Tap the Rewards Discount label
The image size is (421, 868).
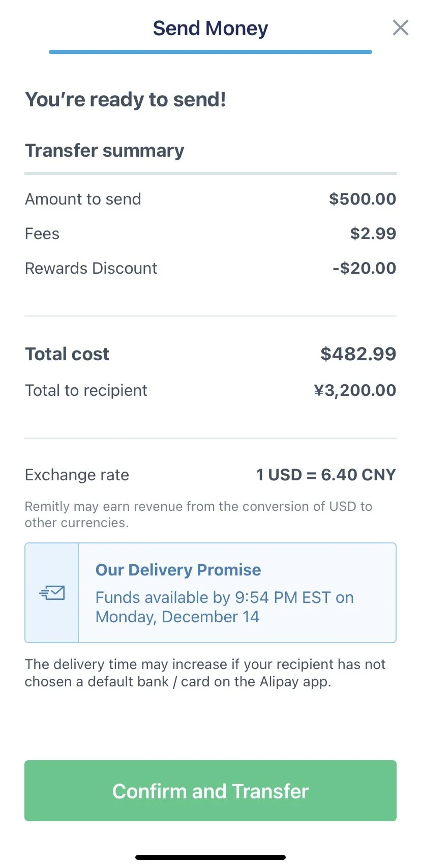[91, 268]
